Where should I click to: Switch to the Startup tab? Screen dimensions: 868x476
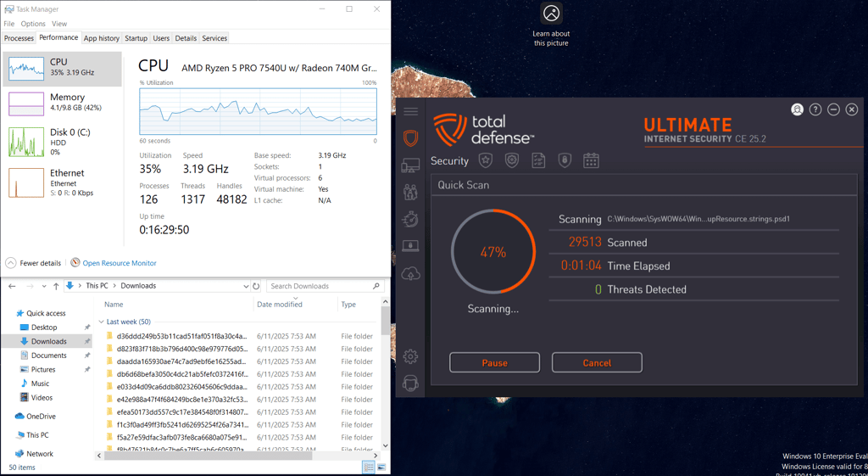(x=136, y=38)
